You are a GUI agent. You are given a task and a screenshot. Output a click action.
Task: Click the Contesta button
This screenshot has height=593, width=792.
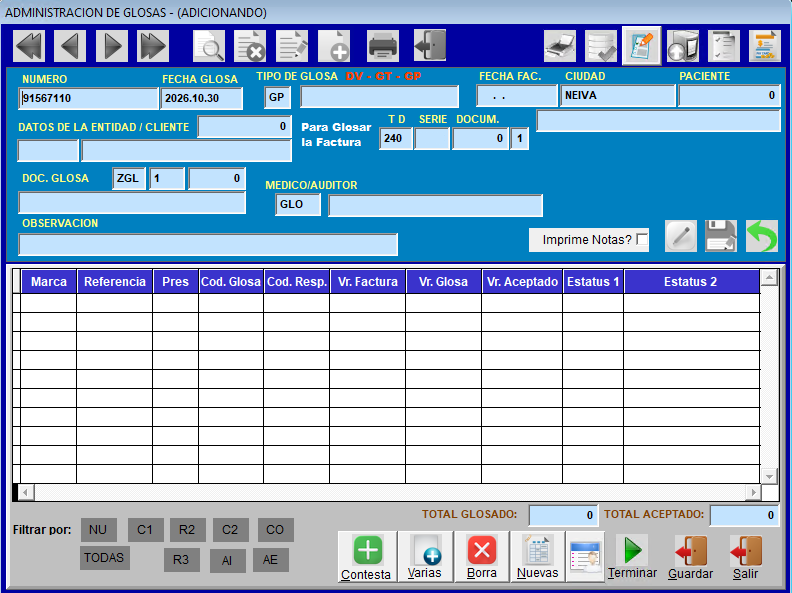coord(367,557)
